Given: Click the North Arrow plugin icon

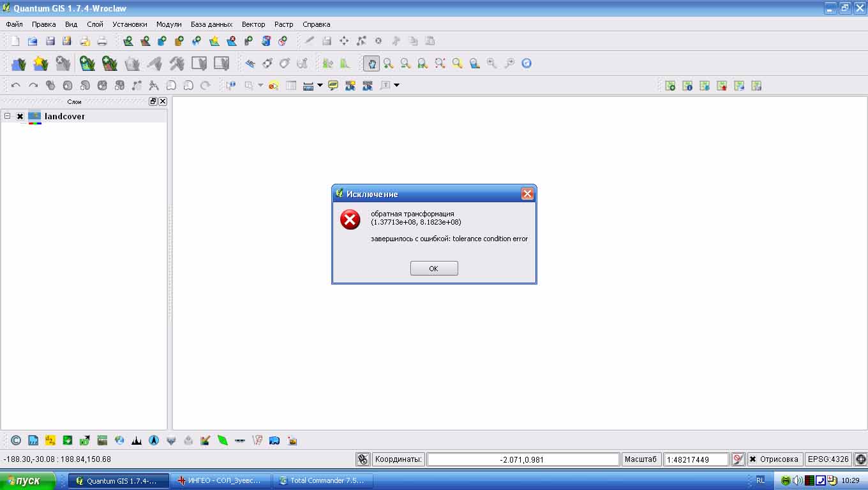Looking at the screenshot, I should [x=154, y=440].
